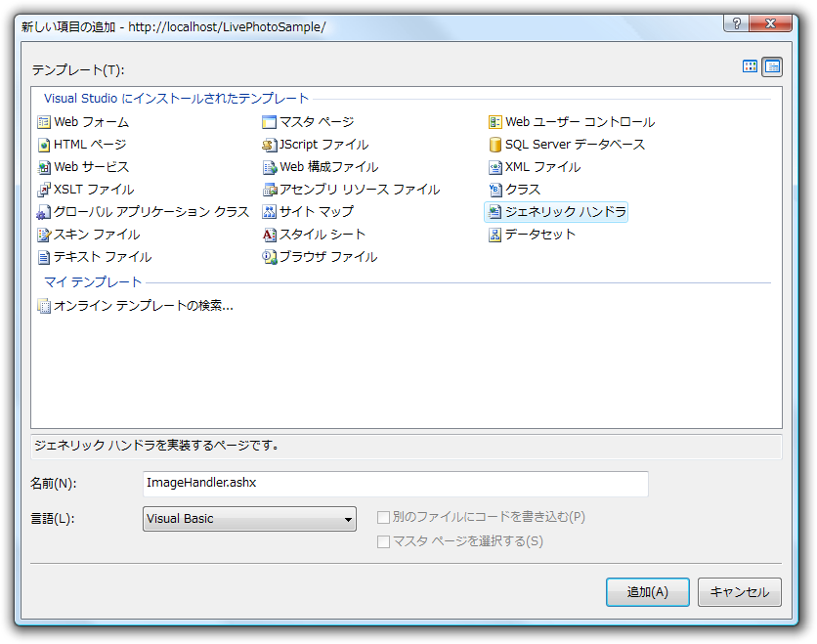Screen dimensions: 817x644
Task: Click the Visual Studio にインストールされたテンプレート header
Action: [176, 99]
